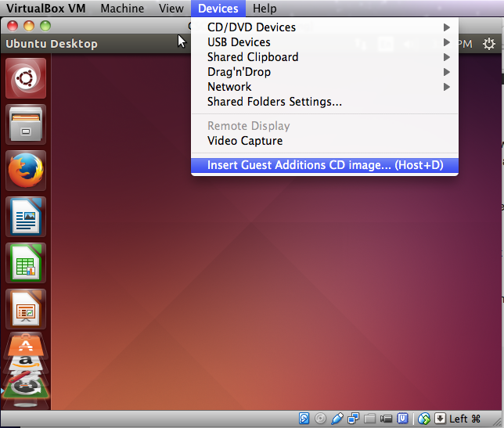Click the video capture status icon
The height and width of the screenshot is (428, 504).
click(386, 419)
